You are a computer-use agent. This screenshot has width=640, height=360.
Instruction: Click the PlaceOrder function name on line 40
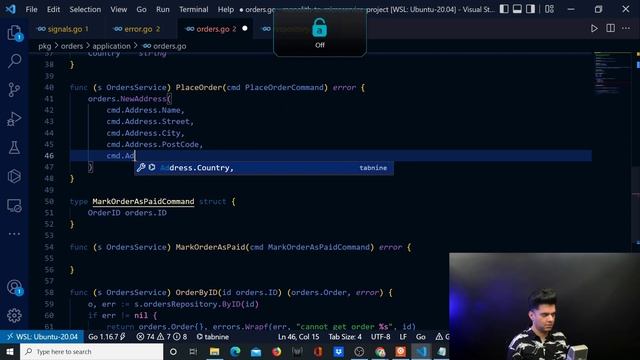[199, 87]
